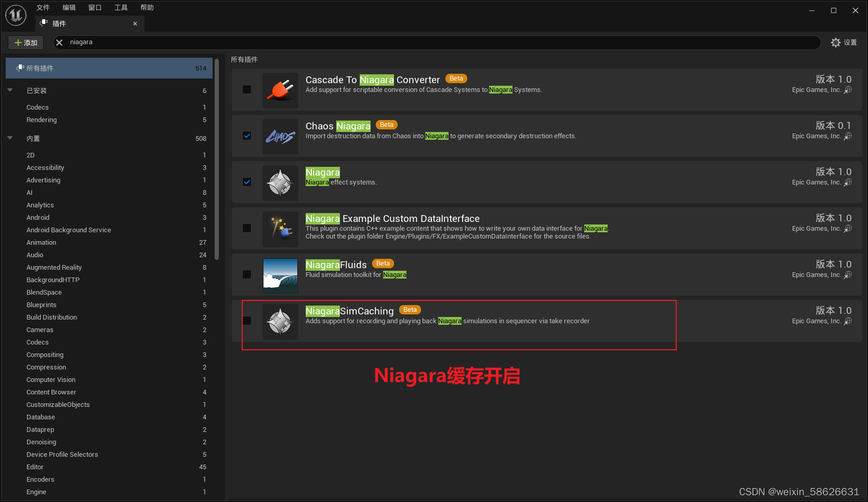Click the Chaos Niagara plugin logo
This screenshot has height=502, width=868.
(280, 136)
